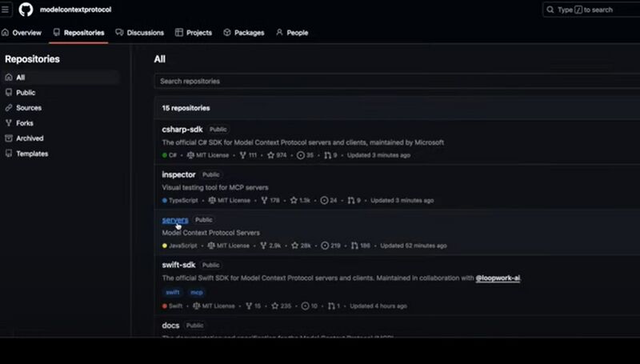
Task: Go to the Projects tab
Action: 194,33
